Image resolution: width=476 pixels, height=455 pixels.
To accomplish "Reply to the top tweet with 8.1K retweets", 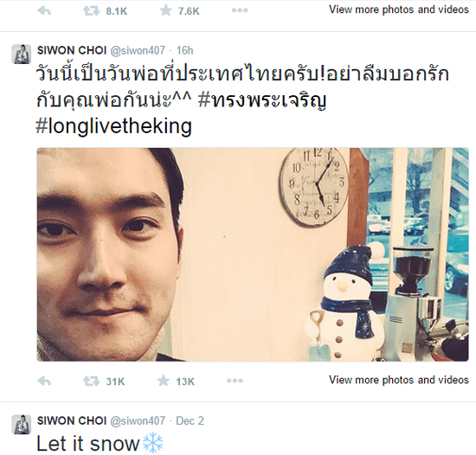I will pyautogui.click(x=44, y=11).
